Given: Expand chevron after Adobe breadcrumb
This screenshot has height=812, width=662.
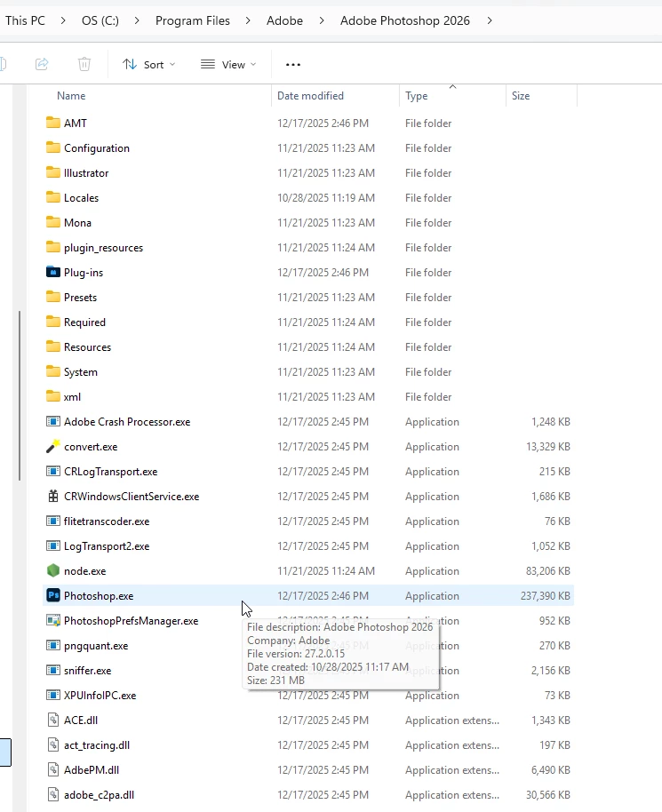Looking at the screenshot, I should 322,20.
